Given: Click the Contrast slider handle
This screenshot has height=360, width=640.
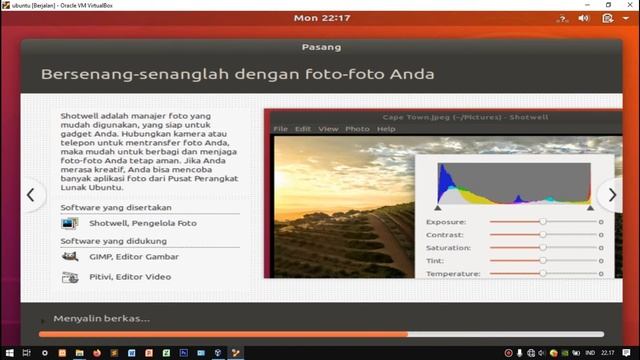Looking at the screenshot, I should 543,235.
